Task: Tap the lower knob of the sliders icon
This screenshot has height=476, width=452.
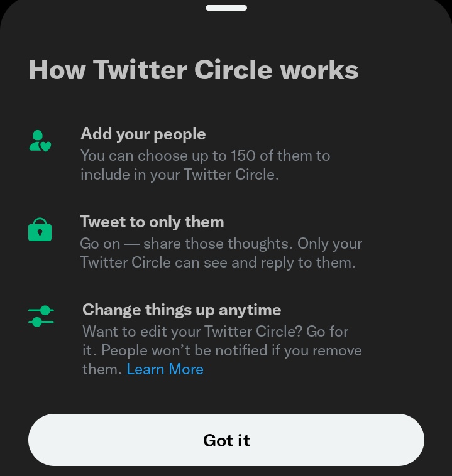Action: tap(37, 322)
